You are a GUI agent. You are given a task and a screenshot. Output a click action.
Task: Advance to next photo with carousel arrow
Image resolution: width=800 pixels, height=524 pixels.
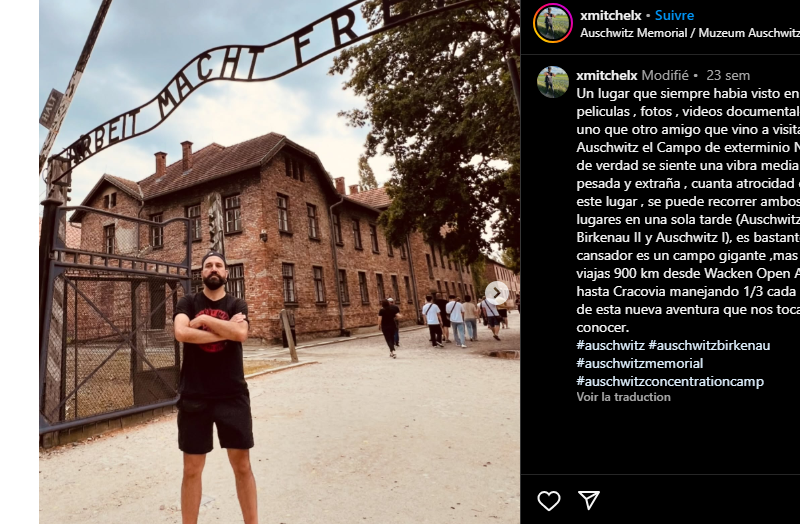coord(496,293)
